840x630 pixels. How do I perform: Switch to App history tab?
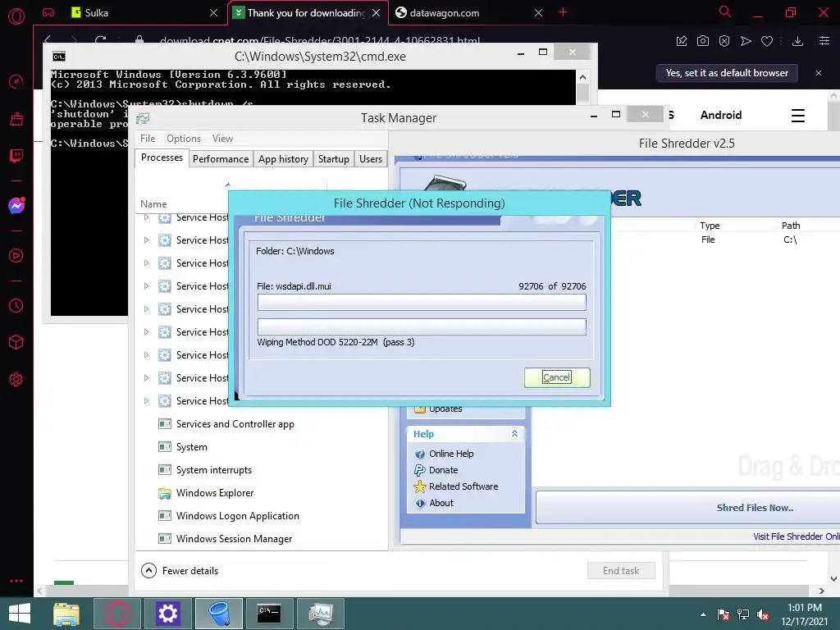pyautogui.click(x=283, y=159)
